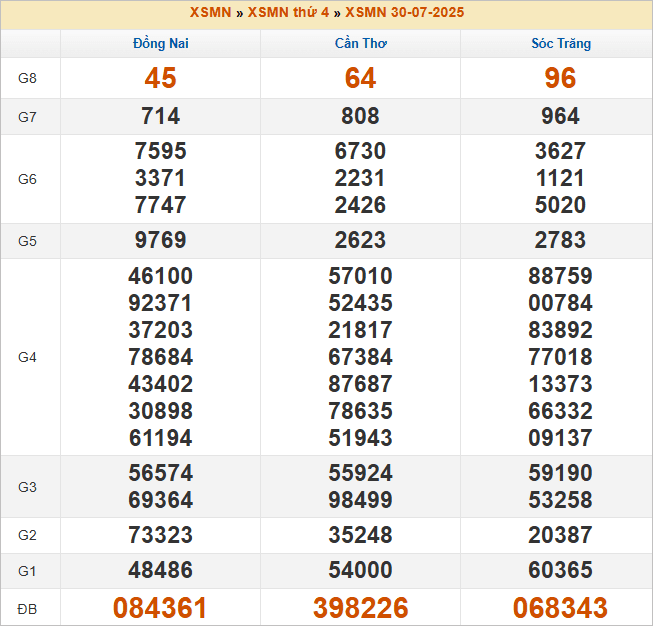
Task: Click G4 number 52435
Action: point(361,303)
